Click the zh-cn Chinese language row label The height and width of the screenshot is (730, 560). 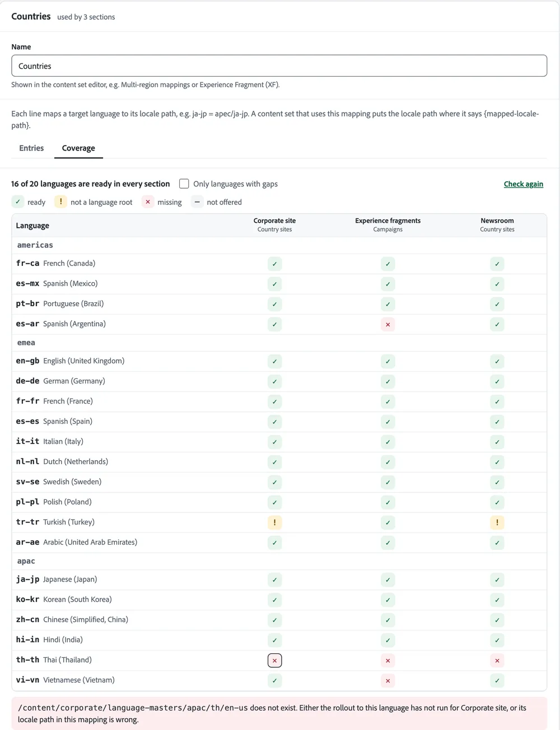point(72,619)
